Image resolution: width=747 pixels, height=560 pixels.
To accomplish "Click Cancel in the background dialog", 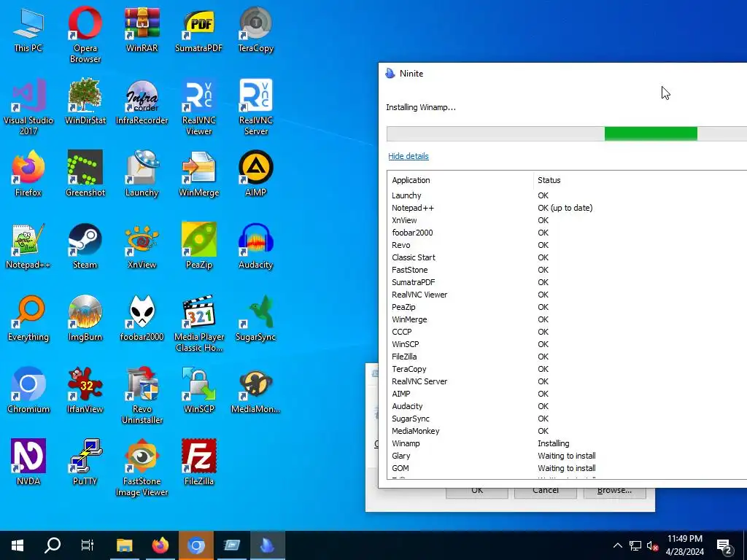I will (546, 493).
